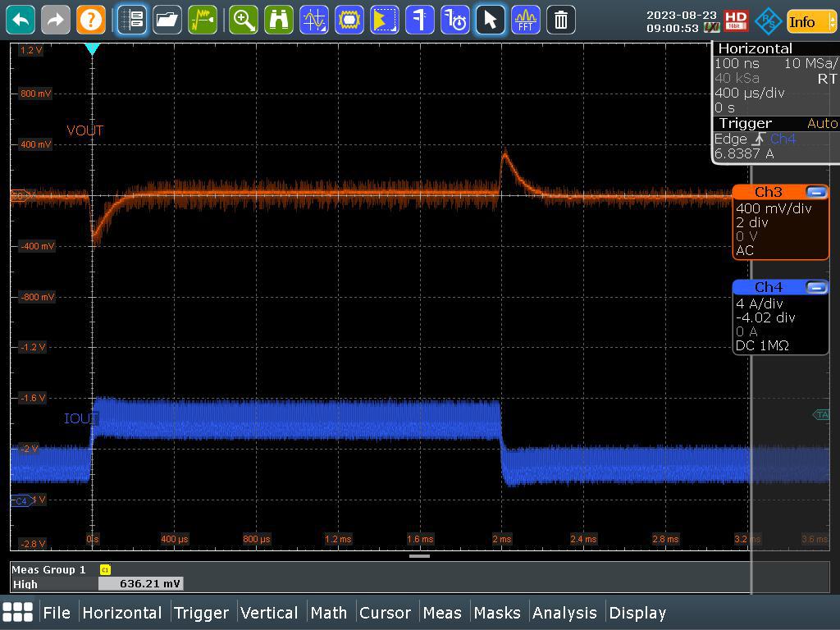Toggle Ch3 channel visibility switch
840x630 pixels.
click(x=818, y=192)
